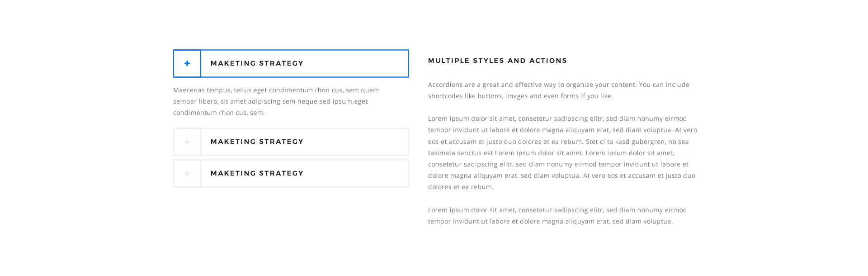Click the 'Maecenas tempus, tellus eget' paragraph
This screenshot has height=276, width=868.
point(276,101)
